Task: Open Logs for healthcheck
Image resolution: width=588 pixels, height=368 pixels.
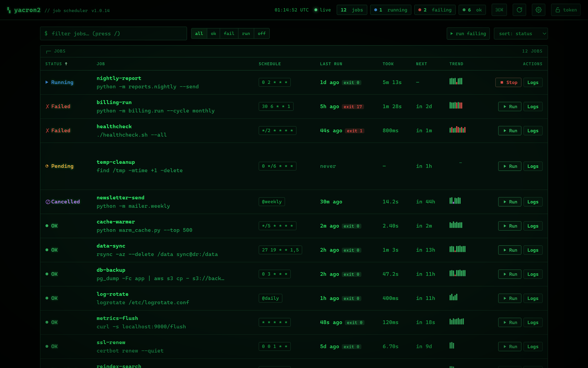Action: [x=533, y=131]
